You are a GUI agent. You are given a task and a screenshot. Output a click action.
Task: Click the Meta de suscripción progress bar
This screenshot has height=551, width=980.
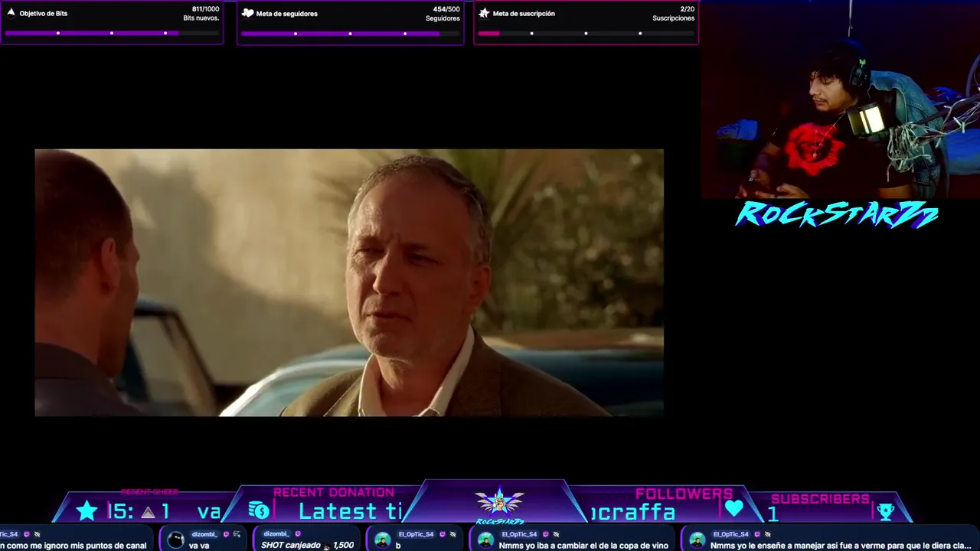pos(586,33)
